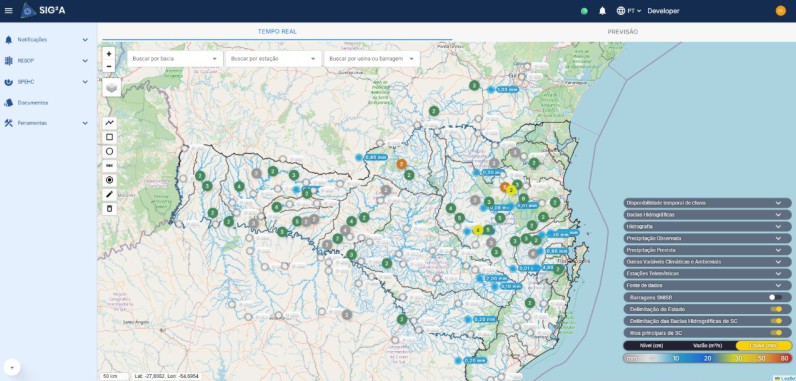
Task: Select the Chuva (mm) option
Action: [x=764, y=345]
